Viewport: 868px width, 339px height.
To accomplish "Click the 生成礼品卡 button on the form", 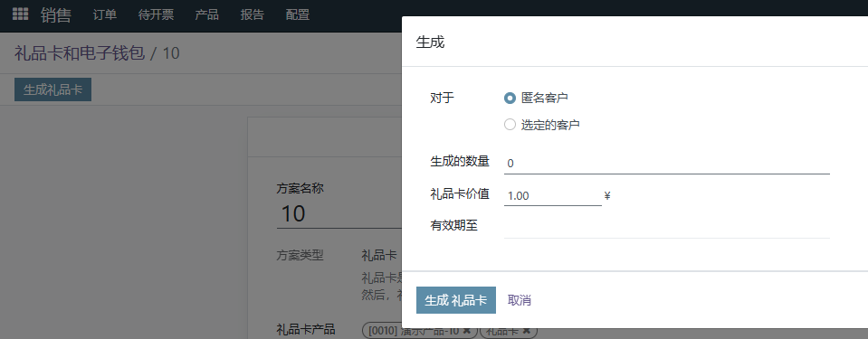I will pos(52,89).
